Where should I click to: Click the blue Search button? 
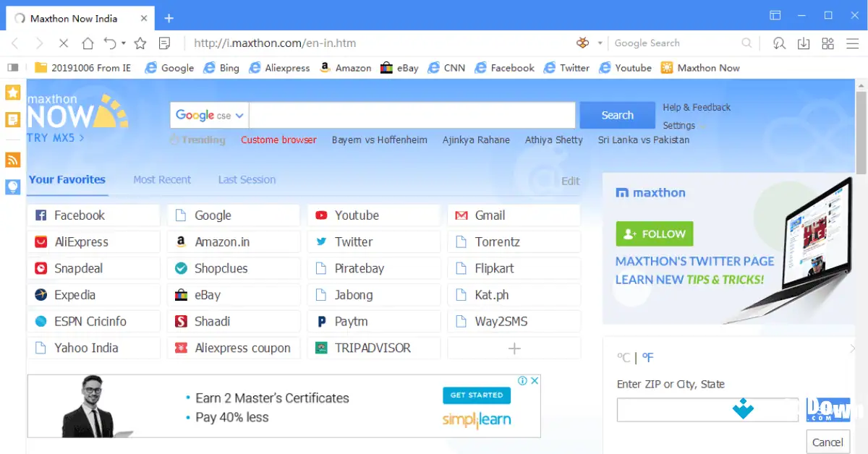point(616,114)
